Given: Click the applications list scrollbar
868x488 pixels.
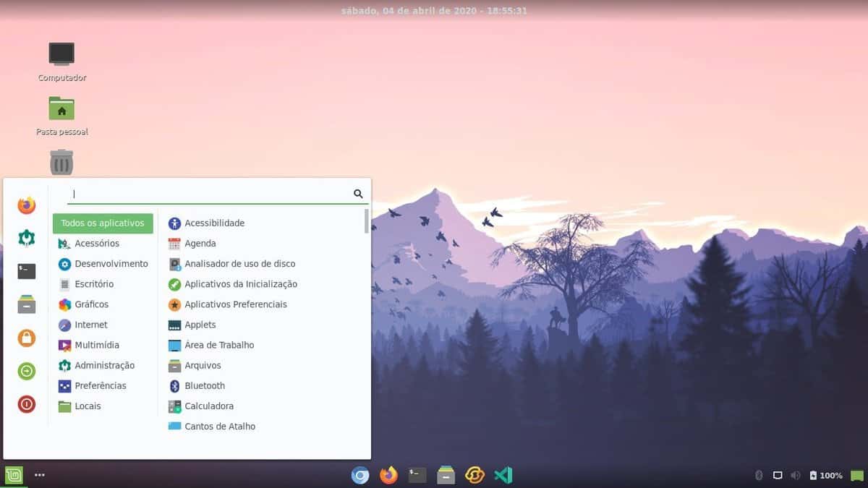Looking at the screenshot, I should coord(367,221).
